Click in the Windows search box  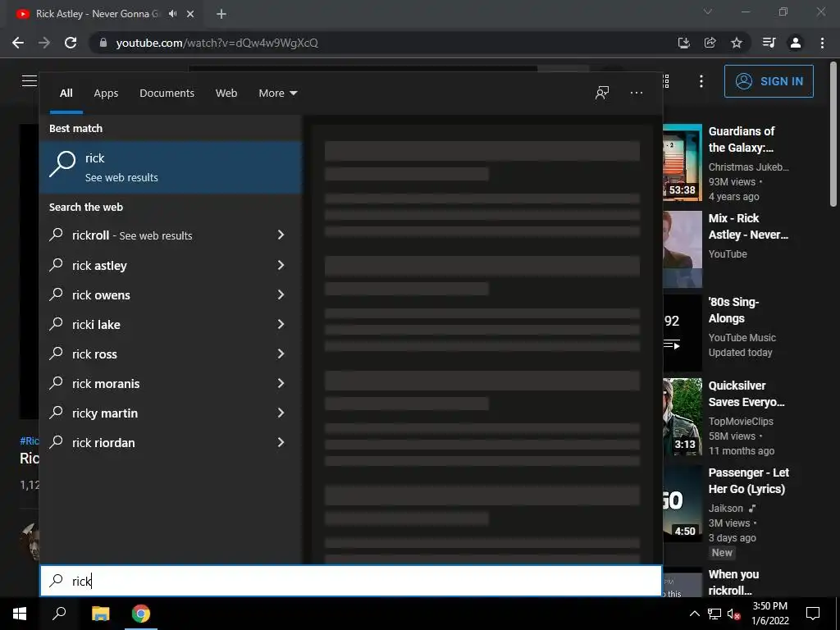351,581
